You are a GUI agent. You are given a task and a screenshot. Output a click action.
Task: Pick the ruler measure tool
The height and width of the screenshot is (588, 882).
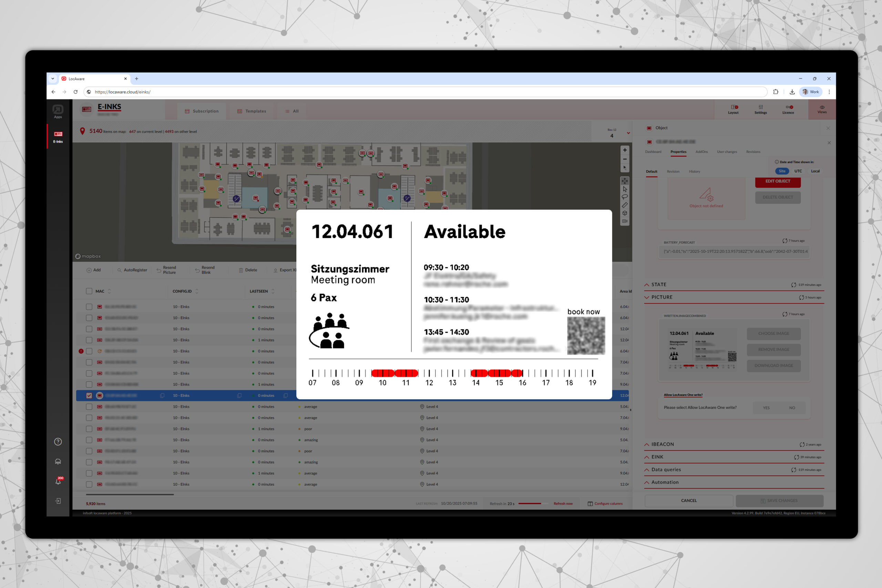point(625,205)
